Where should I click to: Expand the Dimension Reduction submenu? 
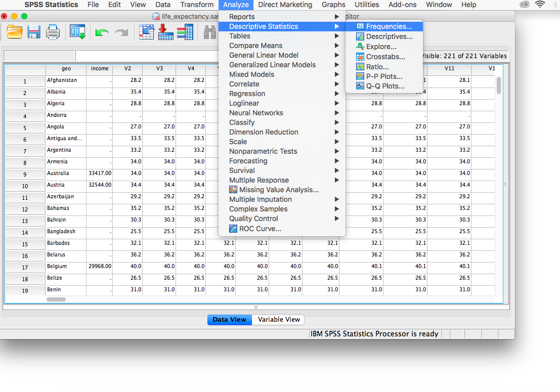(282, 133)
